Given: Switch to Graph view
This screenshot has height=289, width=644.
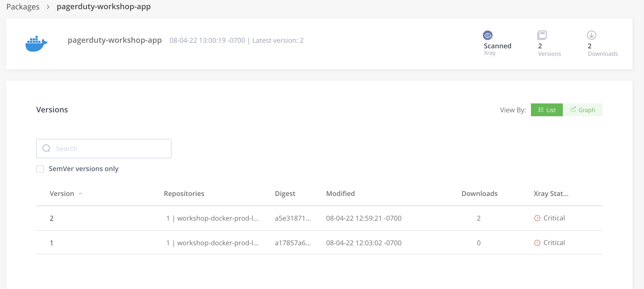Looking at the screenshot, I should (582, 110).
